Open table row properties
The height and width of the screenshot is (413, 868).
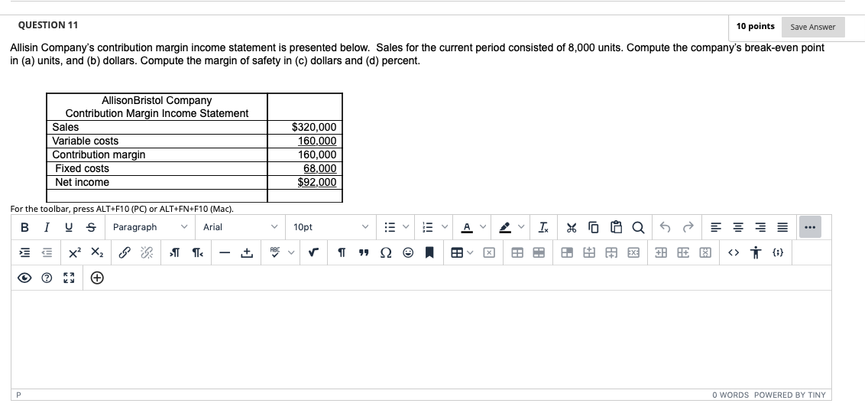(x=539, y=253)
